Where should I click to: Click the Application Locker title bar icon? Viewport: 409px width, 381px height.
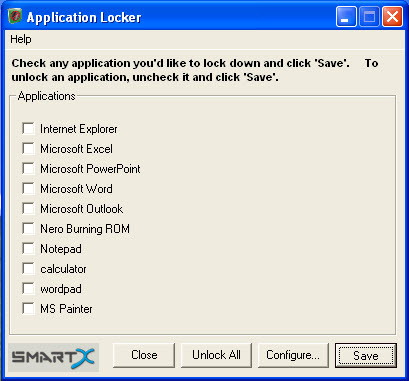[x=15, y=17]
